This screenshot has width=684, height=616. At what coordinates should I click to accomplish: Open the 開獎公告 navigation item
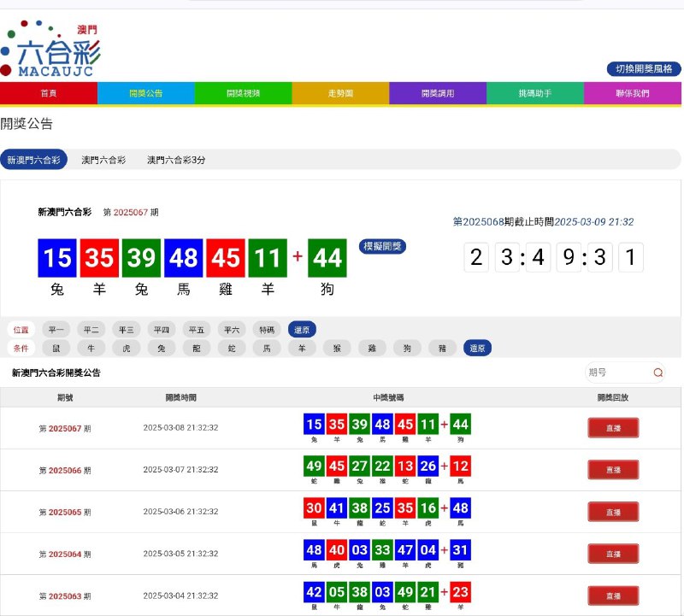tap(146, 93)
